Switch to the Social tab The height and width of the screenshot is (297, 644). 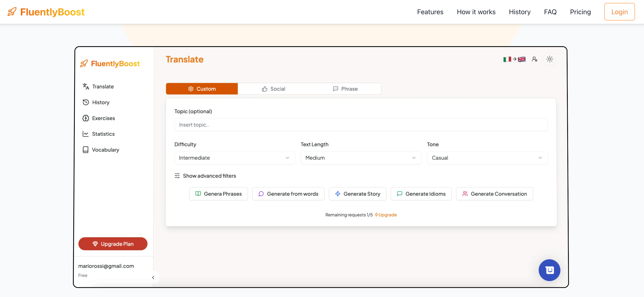[x=274, y=89]
